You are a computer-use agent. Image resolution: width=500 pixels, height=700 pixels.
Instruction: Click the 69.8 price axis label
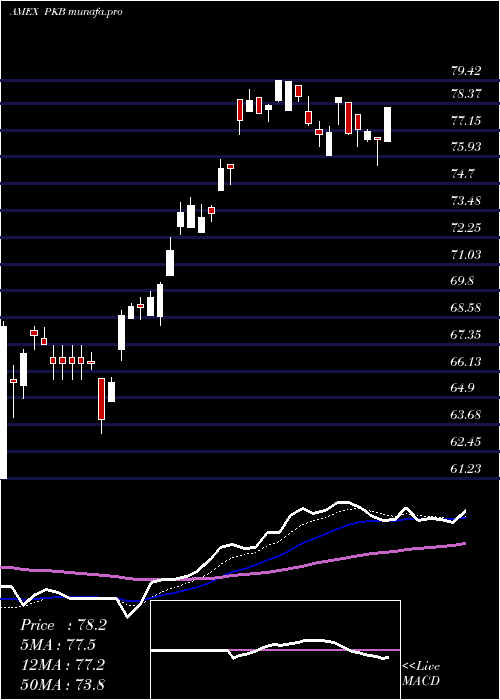(x=463, y=281)
